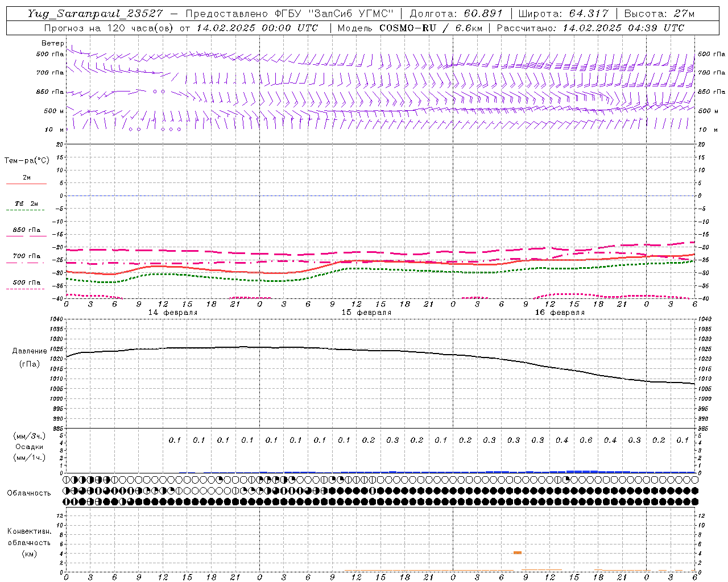The image size is (728, 582).
Task: Click the Облачность panel label
Action: pos(29,493)
